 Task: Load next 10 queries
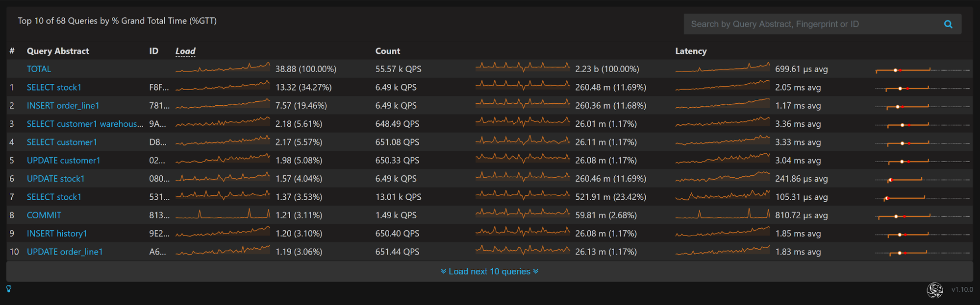[489, 271]
